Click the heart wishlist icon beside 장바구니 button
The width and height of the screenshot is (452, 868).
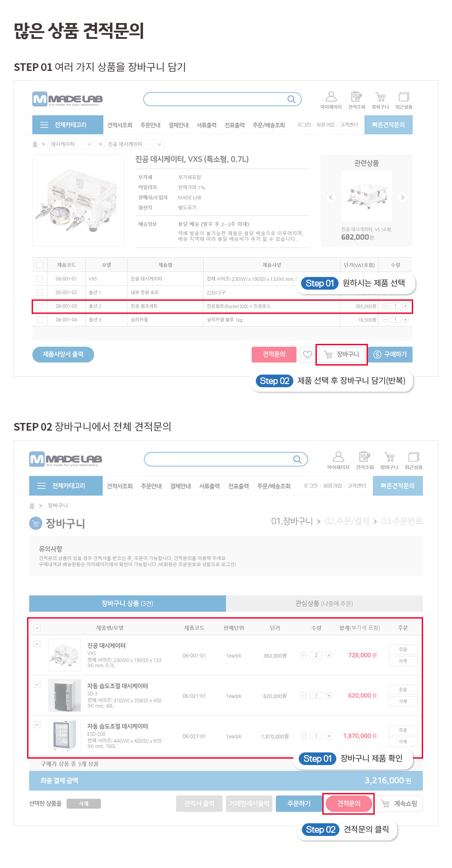(x=307, y=354)
